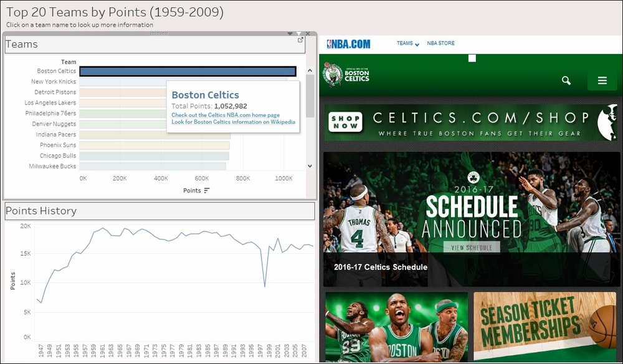Viewport: 623px width, 364px height.
Task: Select the New York Knicks team label
Action: 54,82
